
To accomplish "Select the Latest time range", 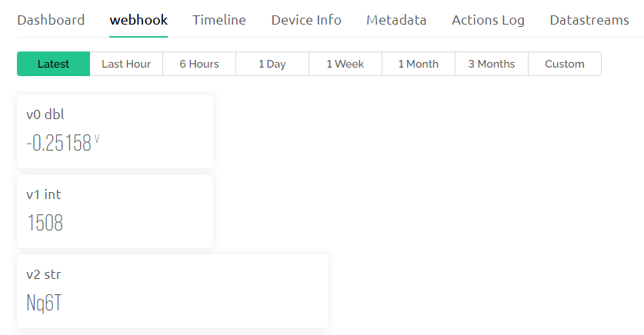I will 53,64.
